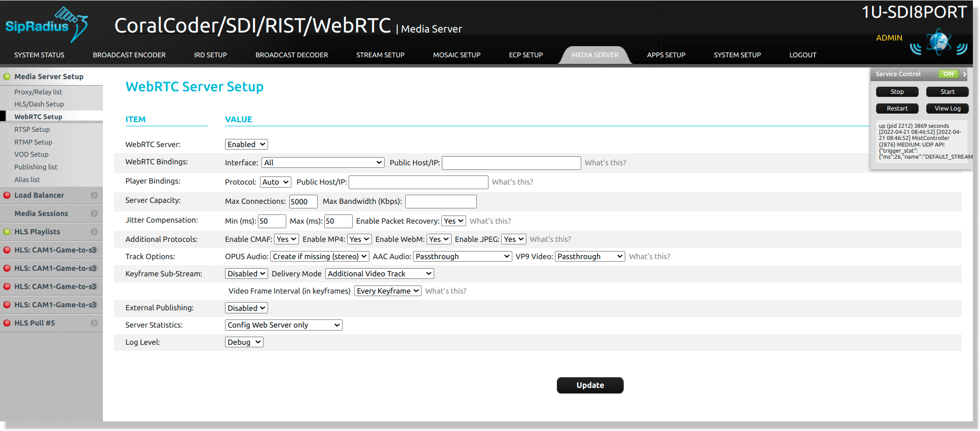Screen dimensions: 980x431
Task: Open the Server Statistics dropdown
Action: point(284,325)
